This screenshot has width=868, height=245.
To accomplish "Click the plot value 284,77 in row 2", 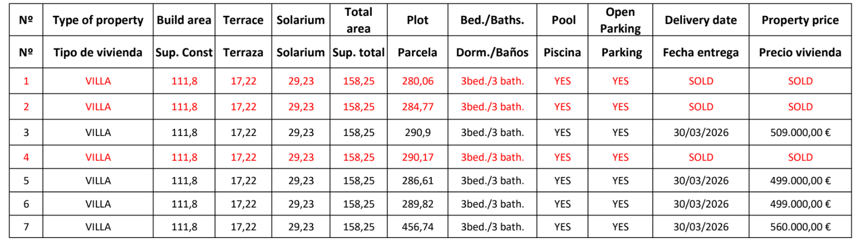I will click(418, 107).
